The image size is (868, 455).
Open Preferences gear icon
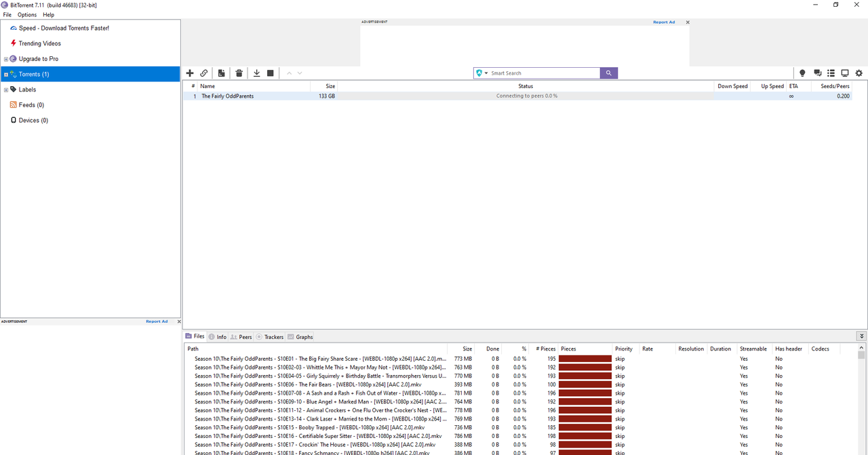[x=859, y=73]
